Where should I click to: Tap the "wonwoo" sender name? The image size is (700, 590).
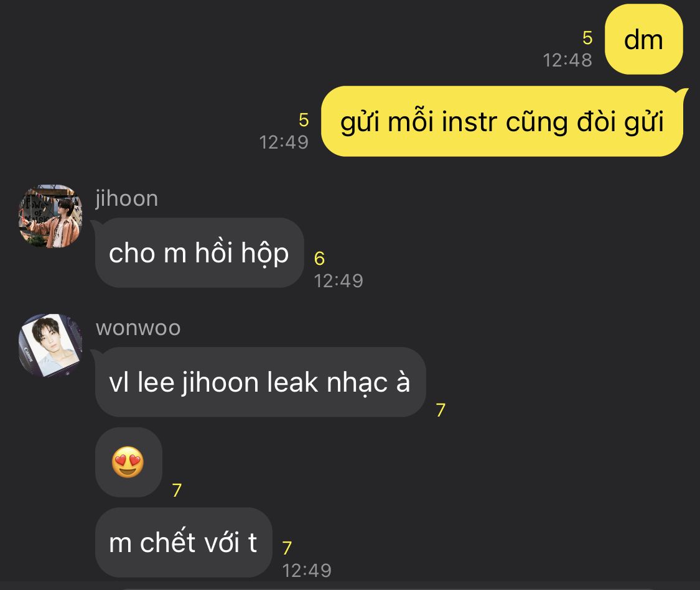[138, 328]
